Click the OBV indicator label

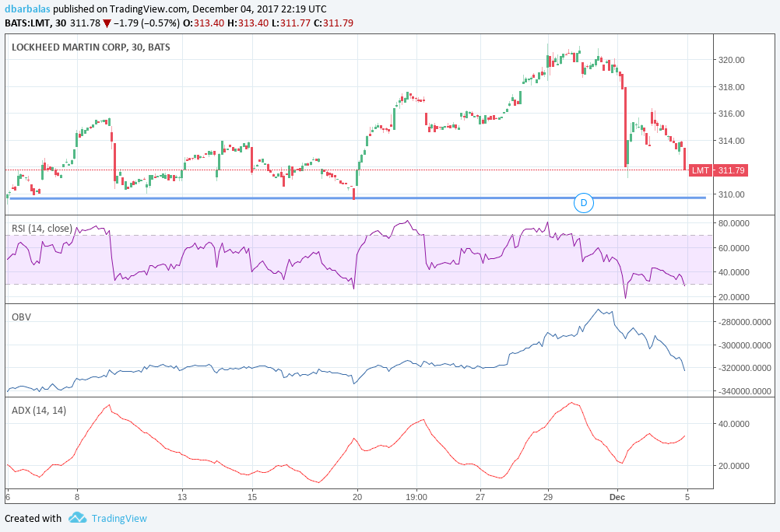[21, 317]
